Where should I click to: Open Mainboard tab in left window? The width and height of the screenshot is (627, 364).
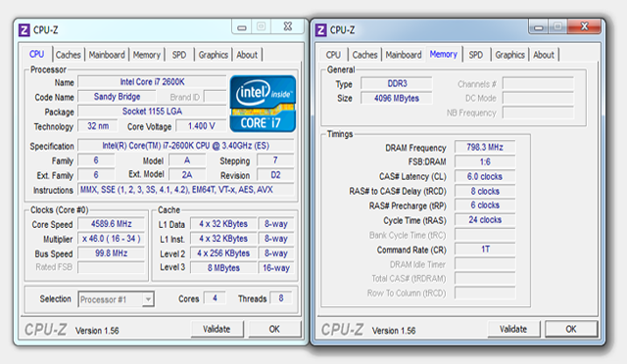(107, 55)
